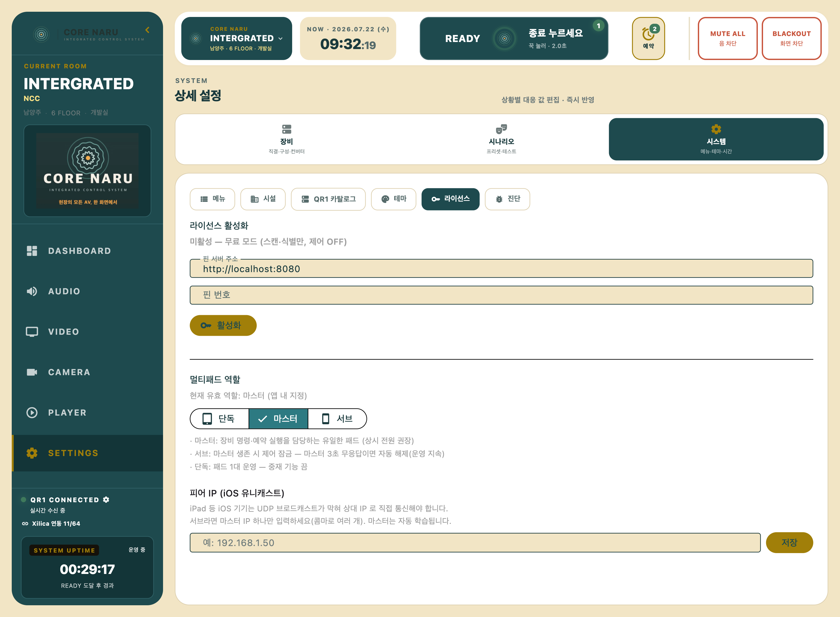Click the Xilica link icon
The image size is (840, 617).
pyautogui.click(x=25, y=524)
